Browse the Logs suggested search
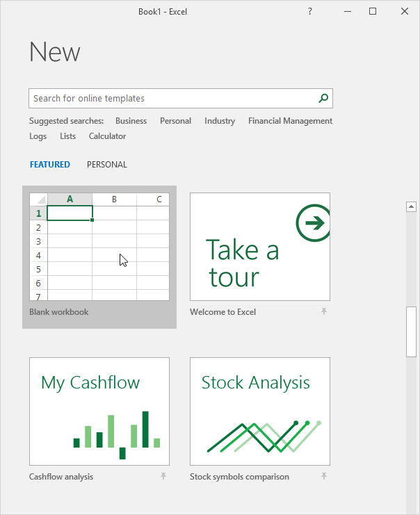420x515 pixels. coord(38,136)
